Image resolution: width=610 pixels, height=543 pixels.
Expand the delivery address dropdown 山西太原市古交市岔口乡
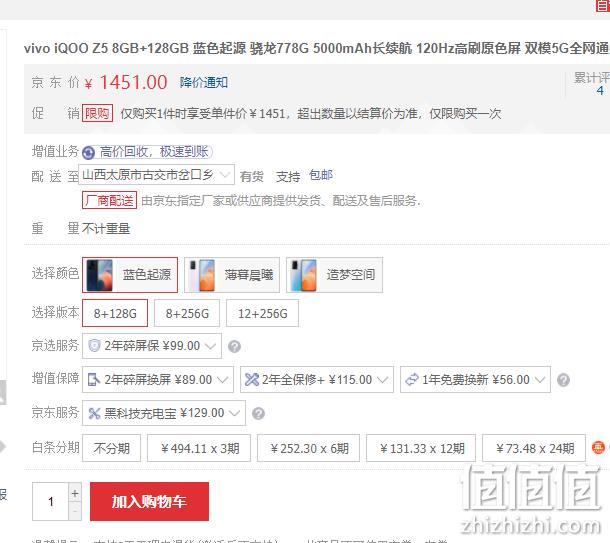click(x=156, y=175)
